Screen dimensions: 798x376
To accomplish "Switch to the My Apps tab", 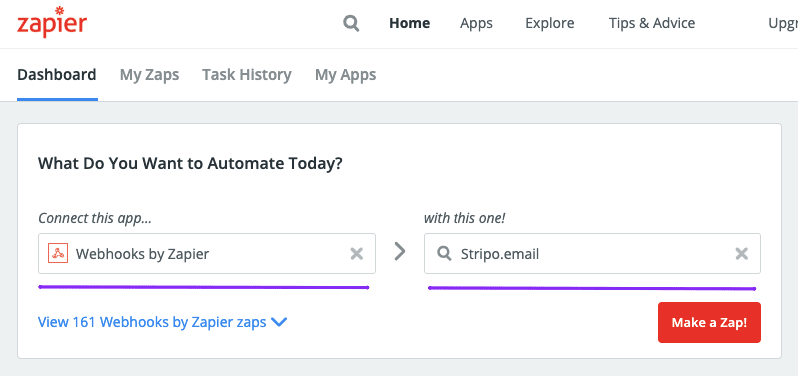I will coord(346,75).
